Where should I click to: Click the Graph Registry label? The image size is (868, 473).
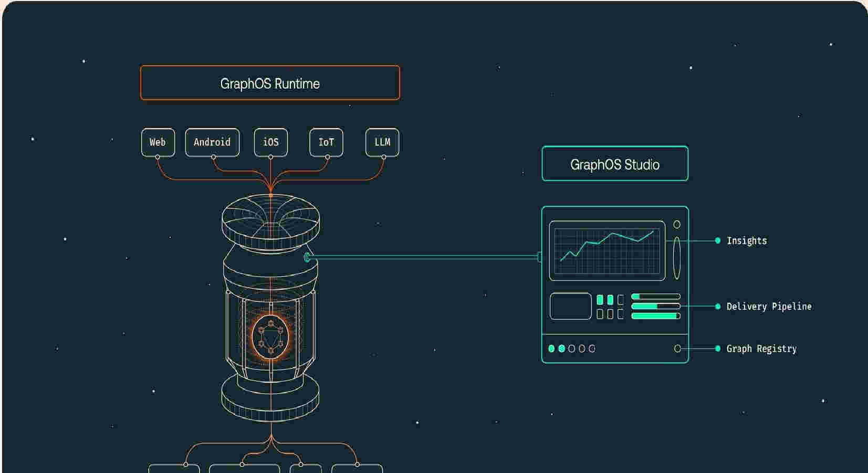coord(761,349)
